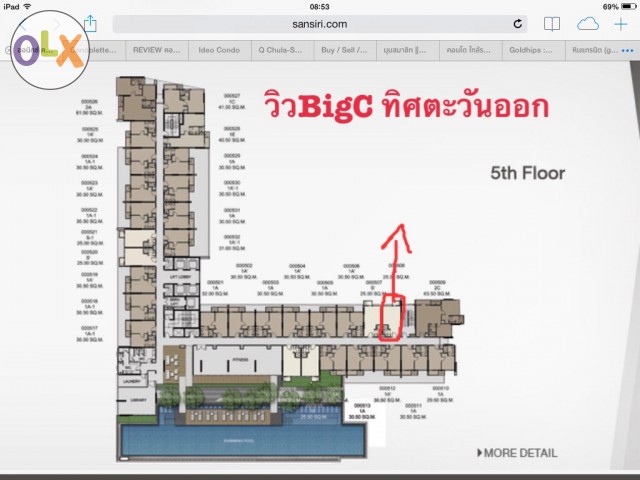Select the red-outlined unit on floor plan
640x480 pixels.
pyautogui.click(x=391, y=318)
